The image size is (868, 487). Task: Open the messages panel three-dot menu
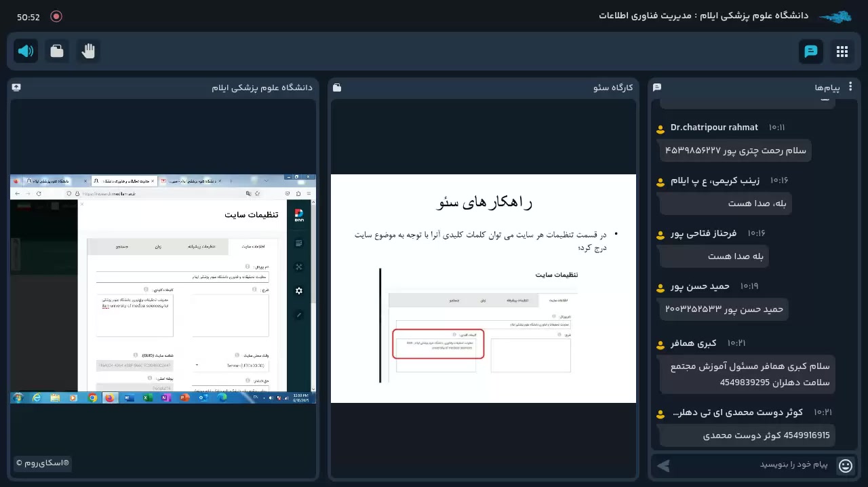coord(850,87)
